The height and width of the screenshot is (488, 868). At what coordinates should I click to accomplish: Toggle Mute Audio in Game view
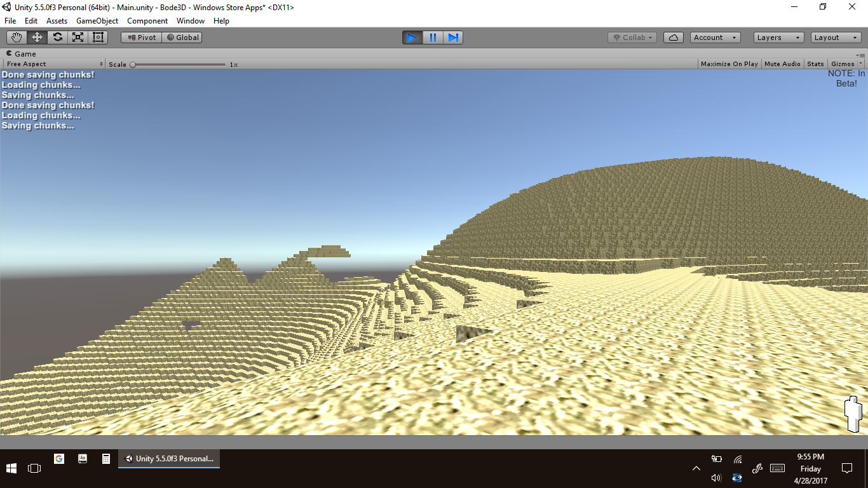coord(782,64)
